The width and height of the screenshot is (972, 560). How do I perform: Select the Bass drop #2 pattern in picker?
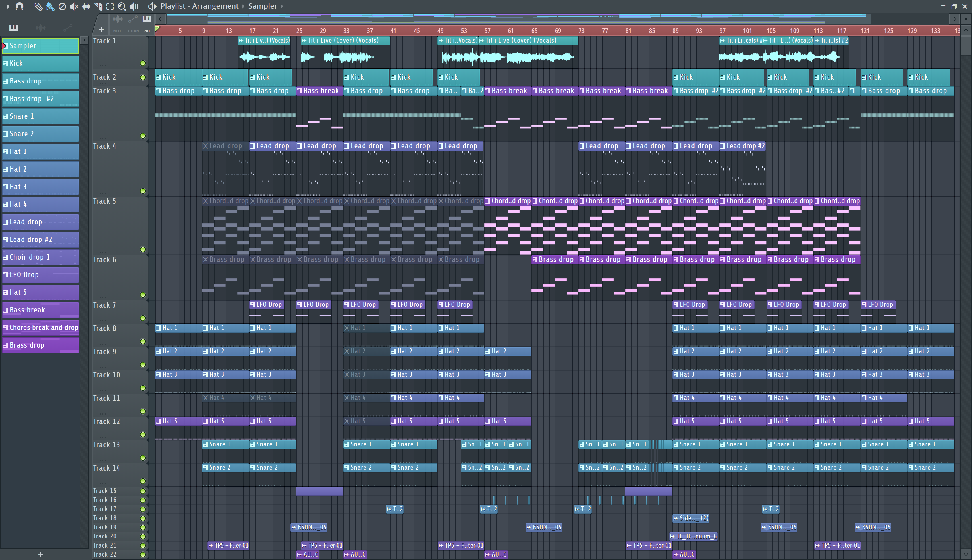pyautogui.click(x=40, y=99)
